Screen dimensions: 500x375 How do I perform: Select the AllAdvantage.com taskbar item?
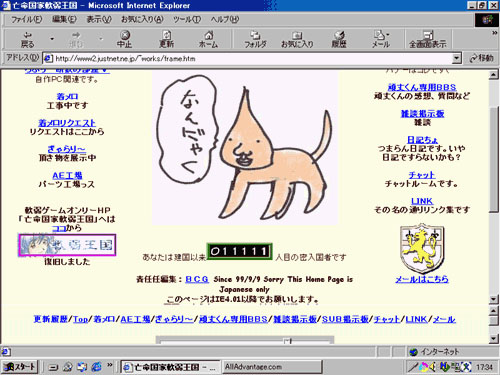point(272,367)
